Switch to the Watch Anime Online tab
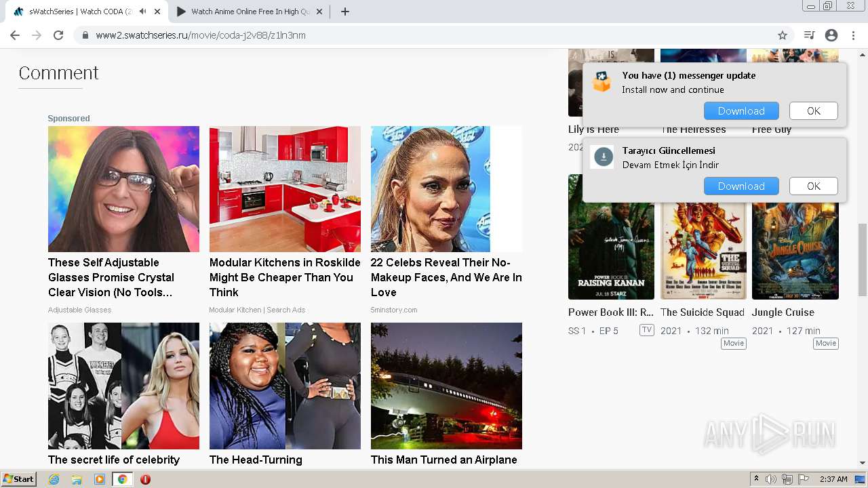 tap(250, 12)
